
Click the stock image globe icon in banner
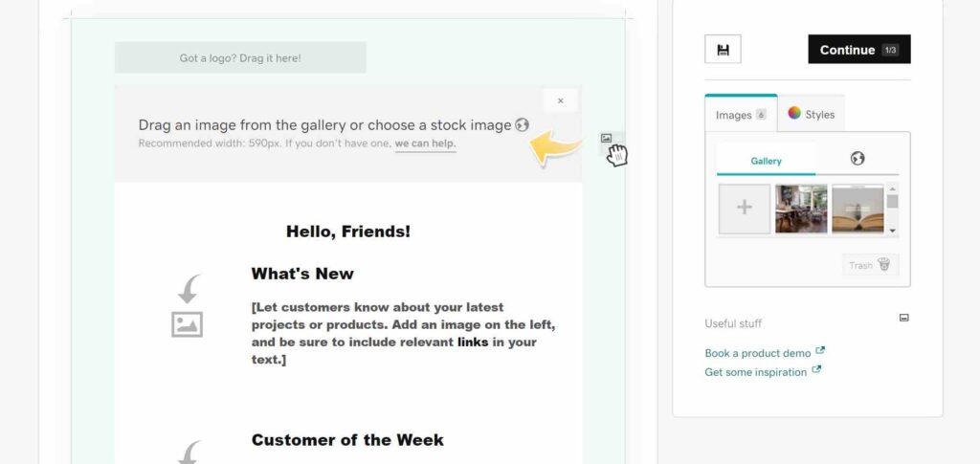click(522, 125)
